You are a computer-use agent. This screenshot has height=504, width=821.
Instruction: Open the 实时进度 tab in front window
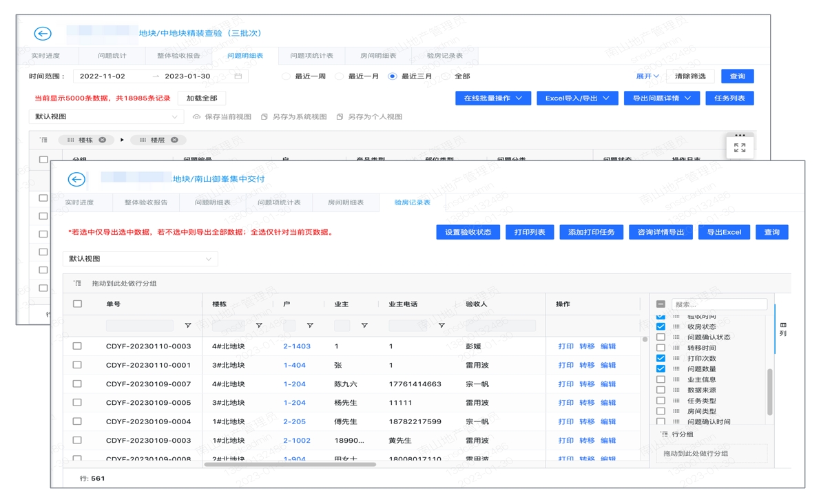[80, 202]
